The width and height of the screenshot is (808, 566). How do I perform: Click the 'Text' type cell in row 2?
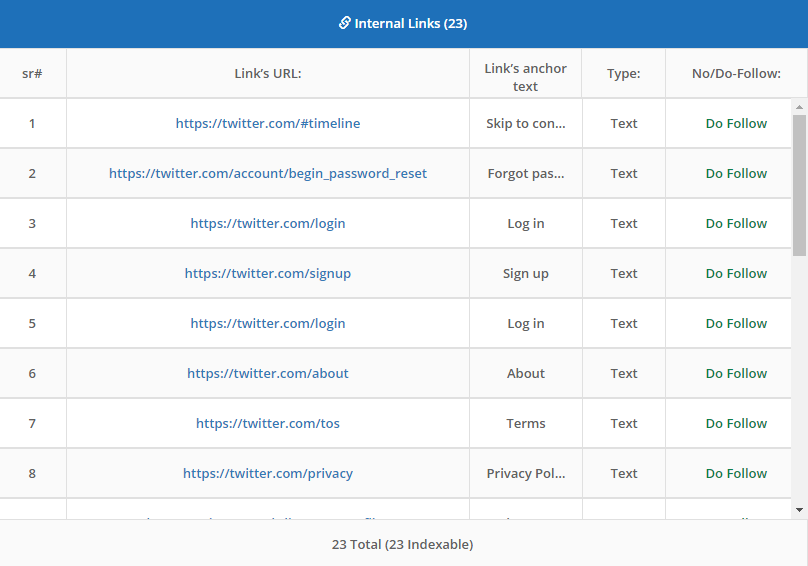click(624, 173)
